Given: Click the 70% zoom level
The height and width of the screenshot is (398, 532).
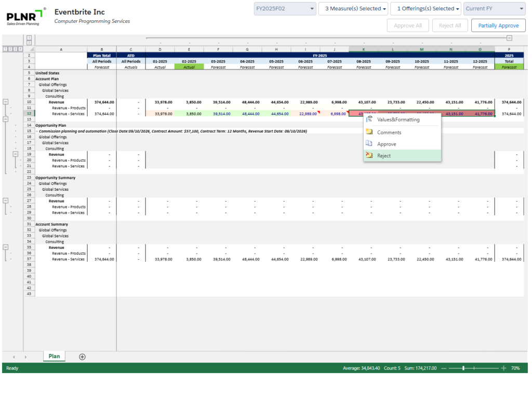Looking at the screenshot, I should point(515,368).
